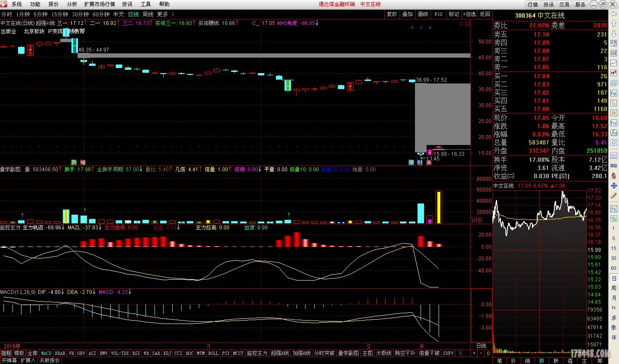Image resolution: width=619 pixels, height=364 pixels.
Task: Expand more indicators with the > arrow
Action: coord(460,353)
